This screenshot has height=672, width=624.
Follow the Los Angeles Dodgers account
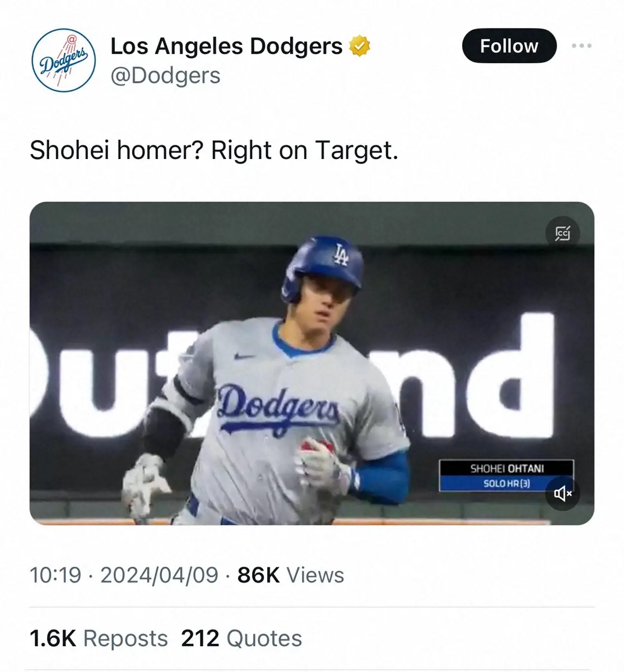(509, 46)
